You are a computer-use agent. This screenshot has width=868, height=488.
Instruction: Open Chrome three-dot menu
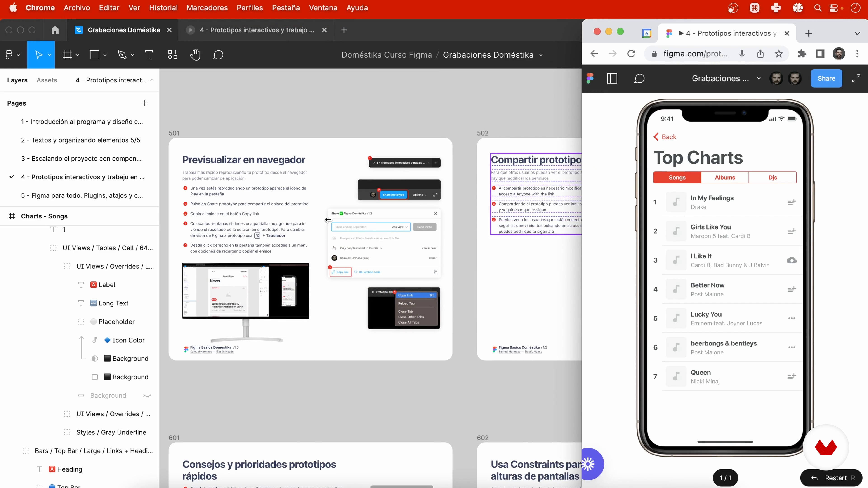coord(857,54)
